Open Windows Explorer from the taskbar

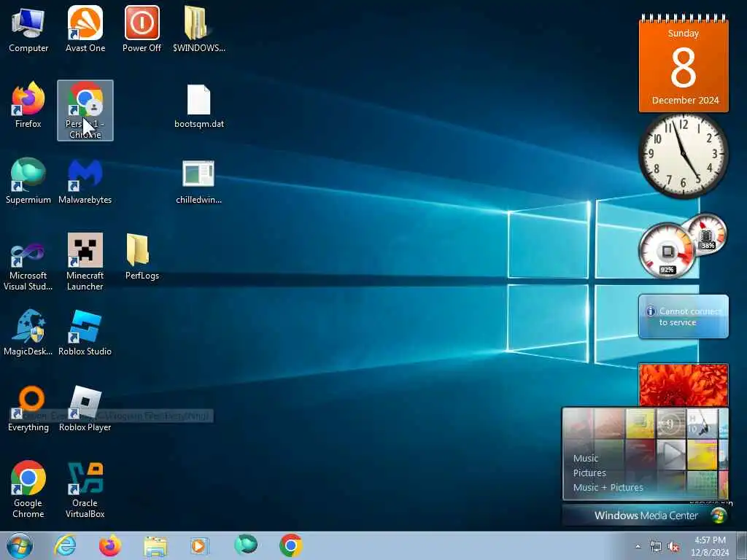(155, 546)
